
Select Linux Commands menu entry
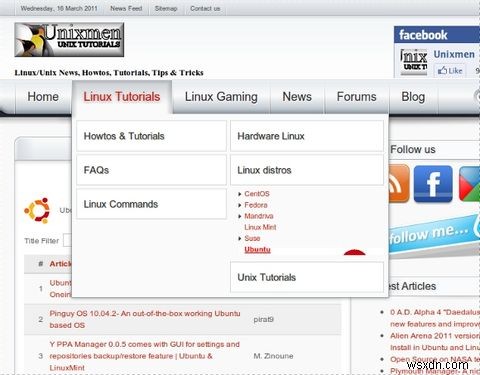(151, 204)
